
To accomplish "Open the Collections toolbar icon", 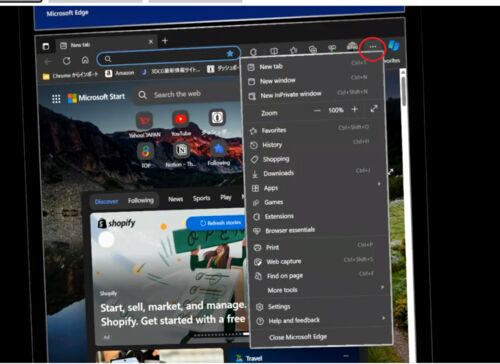I will point(313,49).
